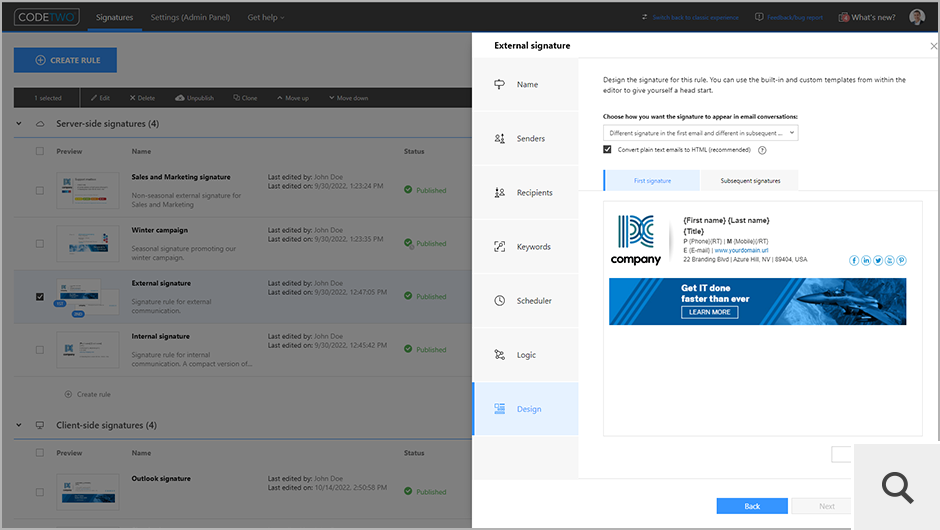This screenshot has width=940, height=530.
Task: Click the CodeTwo logo
Action: click(47, 17)
